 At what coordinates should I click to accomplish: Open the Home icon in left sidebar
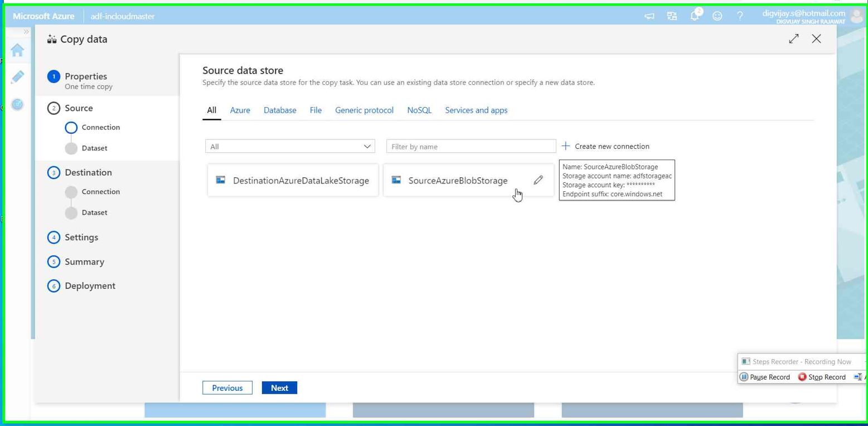pyautogui.click(x=17, y=50)
